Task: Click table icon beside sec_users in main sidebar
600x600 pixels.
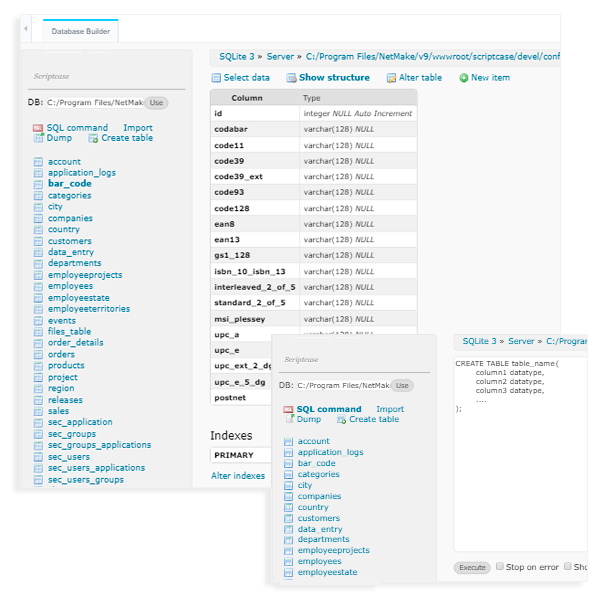Action: [38, 457]
